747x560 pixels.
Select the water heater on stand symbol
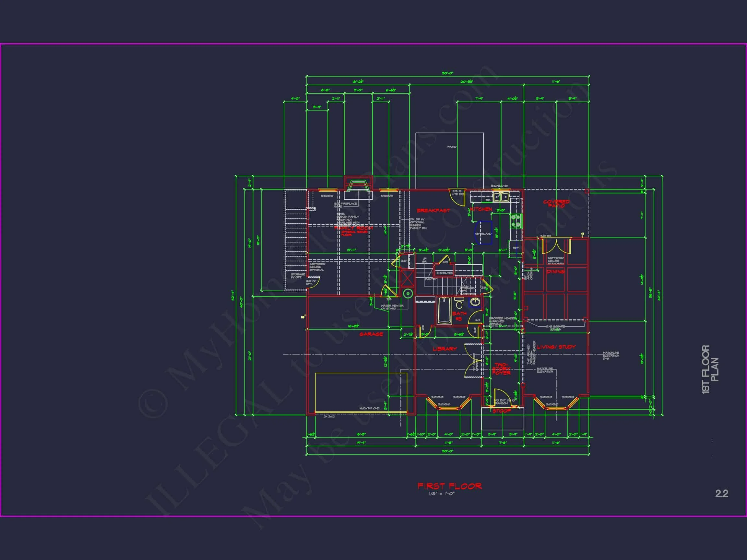point(408,293)
